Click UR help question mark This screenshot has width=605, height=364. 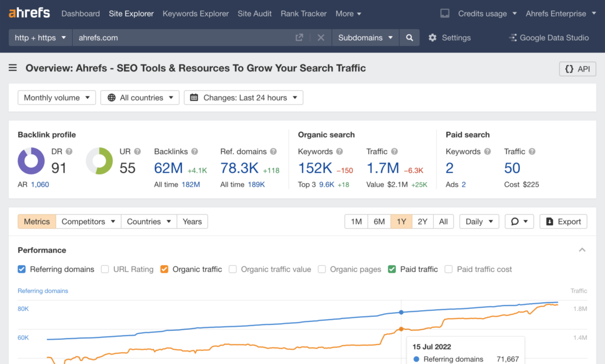[137, 151]
